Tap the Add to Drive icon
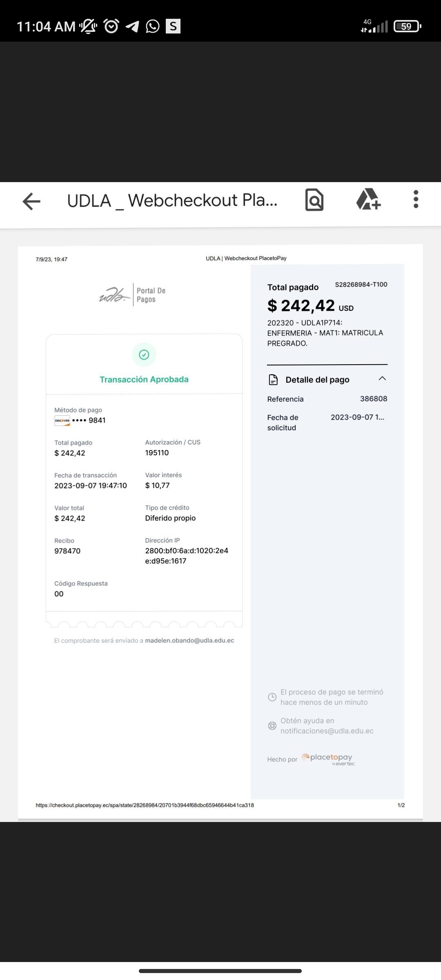Viewport: 441px width, 980px height. (x=368, y=199)
